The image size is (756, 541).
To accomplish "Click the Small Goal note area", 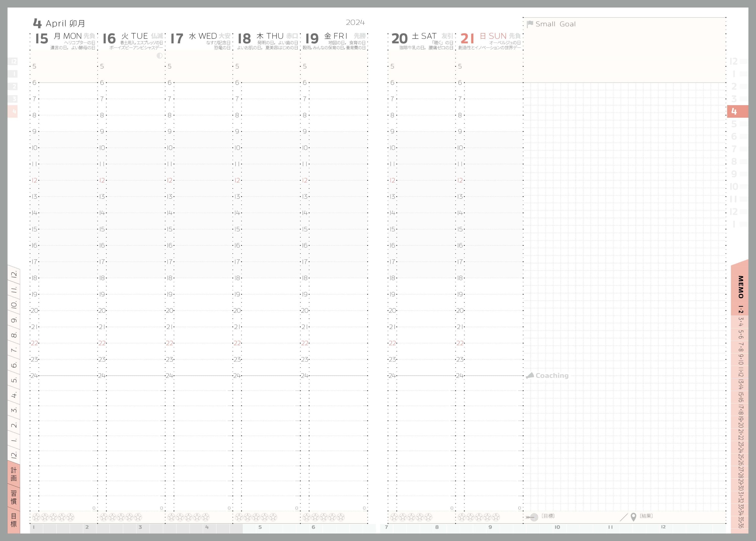I will 624,50.
